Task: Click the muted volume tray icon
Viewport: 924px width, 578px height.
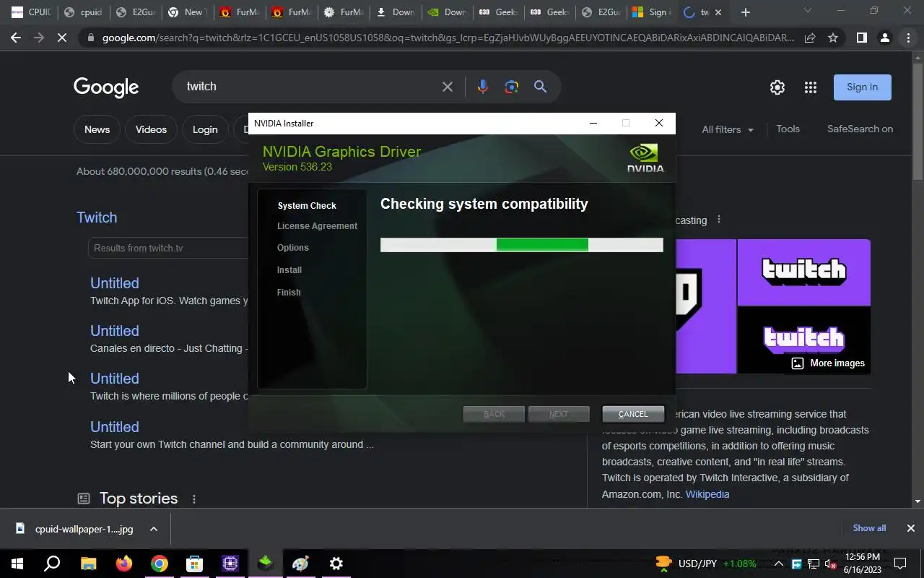Action: 830,564
